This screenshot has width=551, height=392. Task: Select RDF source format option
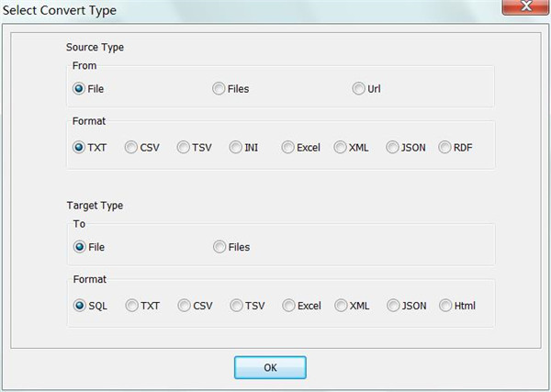coord(445,147)
